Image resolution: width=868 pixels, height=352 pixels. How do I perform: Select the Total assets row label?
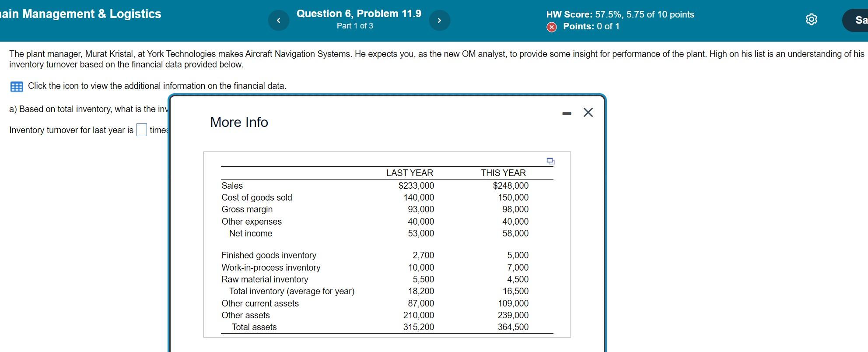pyautogui.click(x=254, y=327)
